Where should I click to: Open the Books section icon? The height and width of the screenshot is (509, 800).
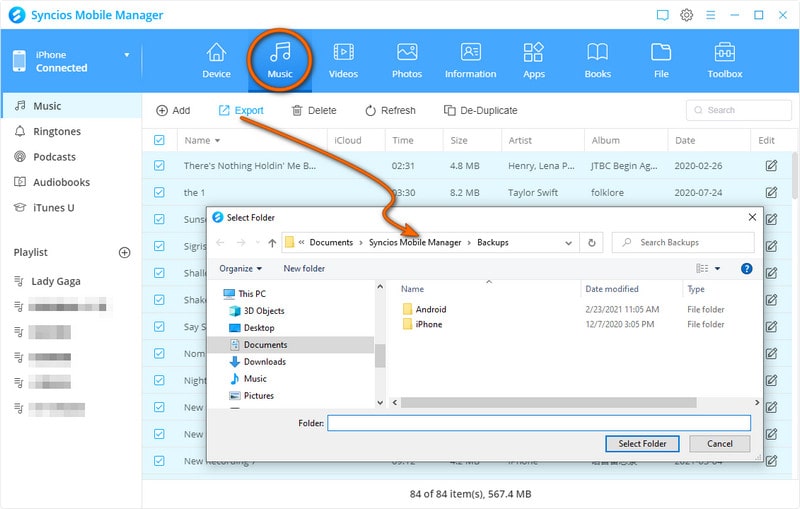[597, 52]
